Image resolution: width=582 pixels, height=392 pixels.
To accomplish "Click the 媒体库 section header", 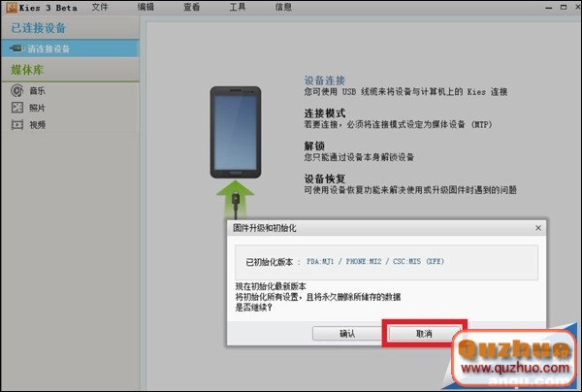I will (27, 70).
